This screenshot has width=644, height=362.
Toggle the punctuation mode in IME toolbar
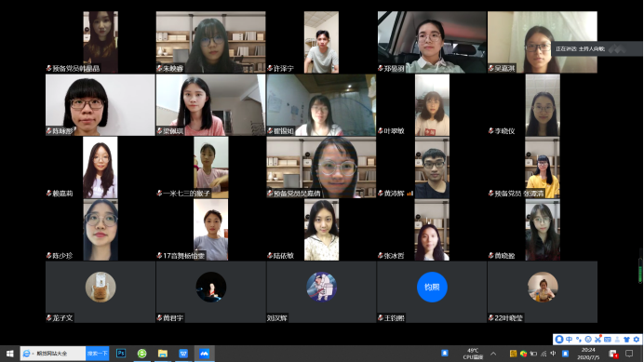pos(578,340)
